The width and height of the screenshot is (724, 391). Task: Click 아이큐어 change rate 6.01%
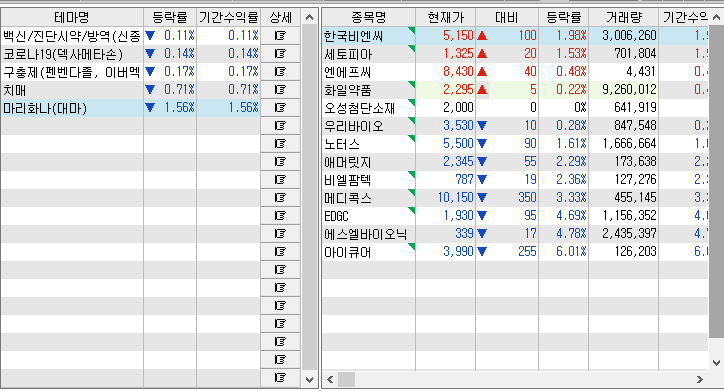[x=571, y=252]
